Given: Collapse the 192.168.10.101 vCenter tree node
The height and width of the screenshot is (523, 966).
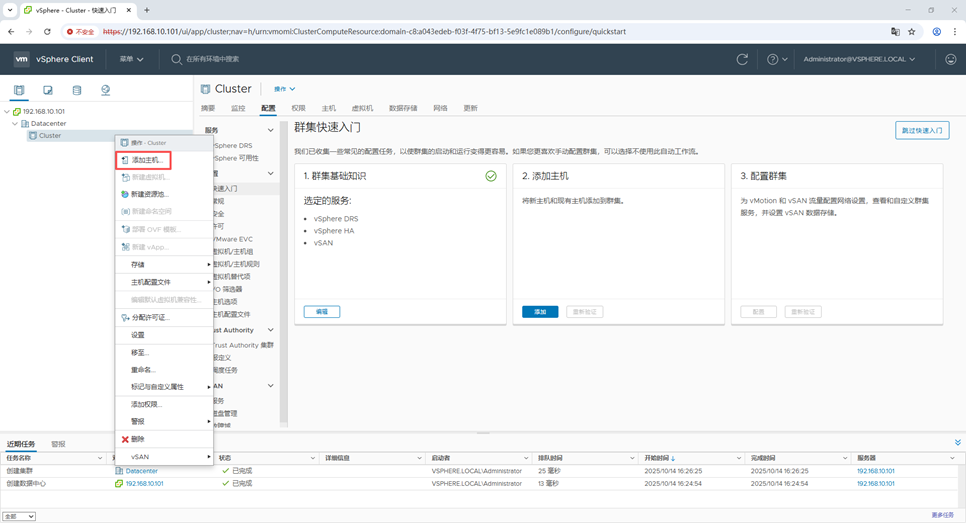Looking at the screenshot, I should 7,112.
